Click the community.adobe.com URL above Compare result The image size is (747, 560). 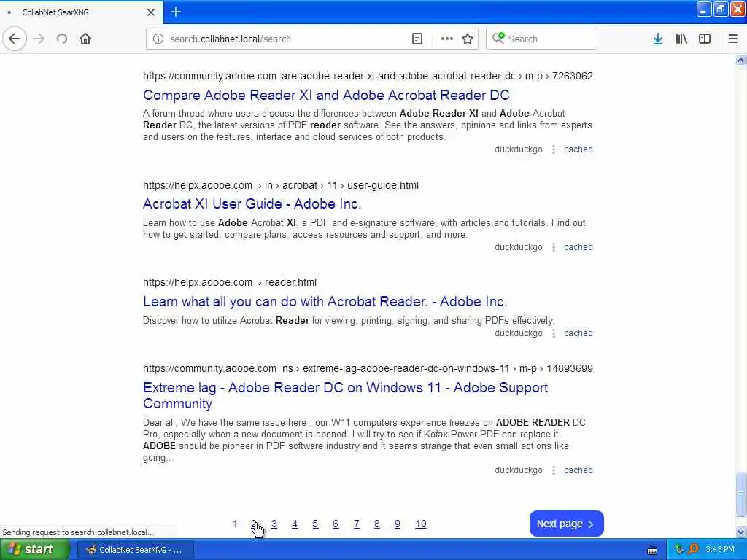click(x=368, y=76)
